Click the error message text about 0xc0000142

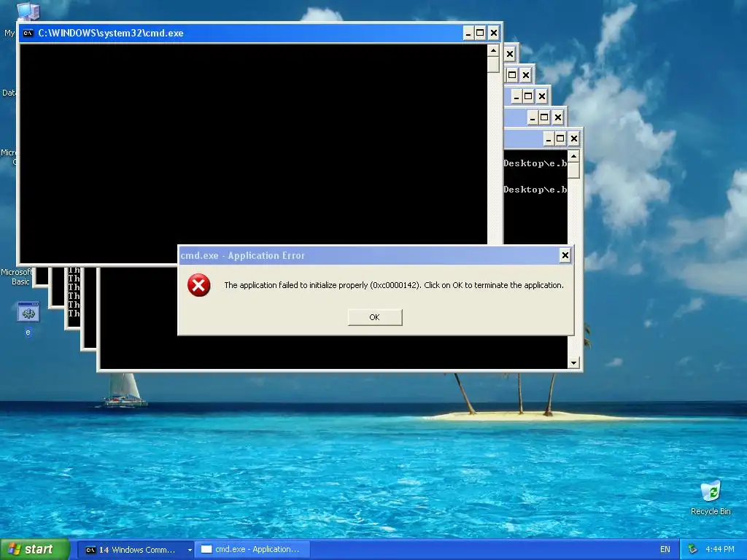[393, 285]
